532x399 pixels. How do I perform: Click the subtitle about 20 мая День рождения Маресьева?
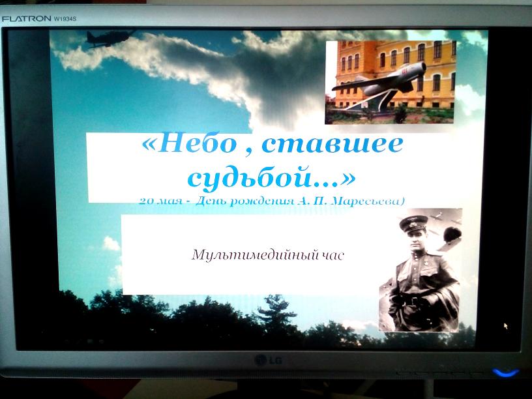pyautogui.click(x=272, y=201)
